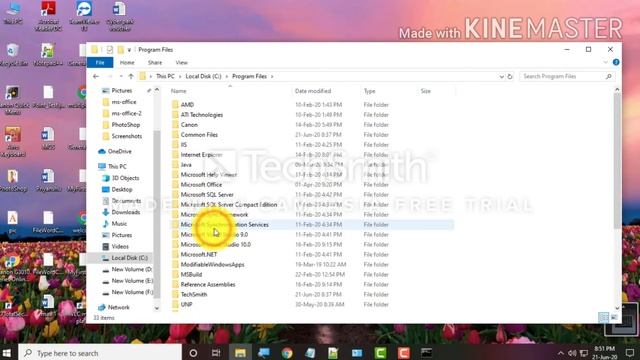Select This PC in address breadcrumb

coord(165,76)
